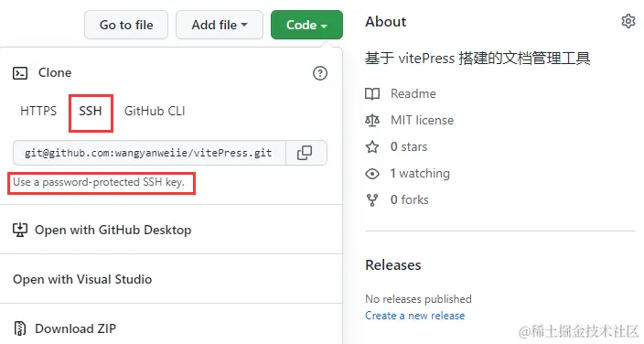Toggle the green Code dropdown button
This screenshot has height=344, width=644.
coord(306,25)
